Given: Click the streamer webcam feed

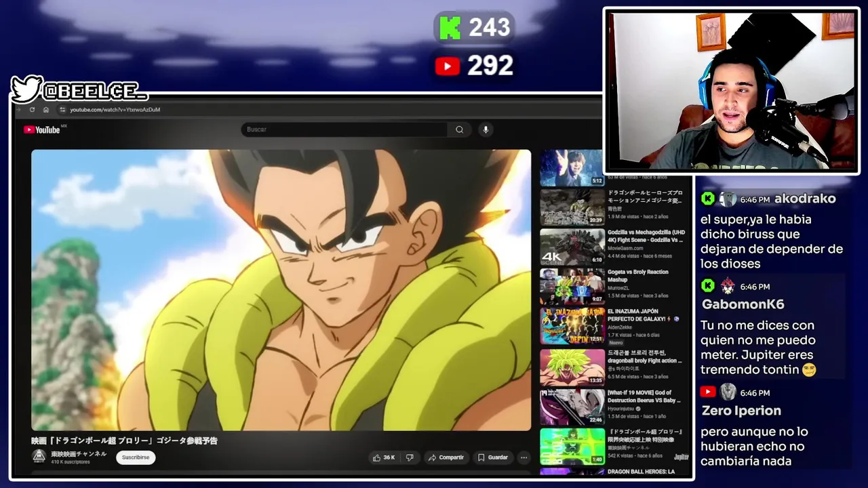Looking at the screenshot, I should tap(731, 91).
